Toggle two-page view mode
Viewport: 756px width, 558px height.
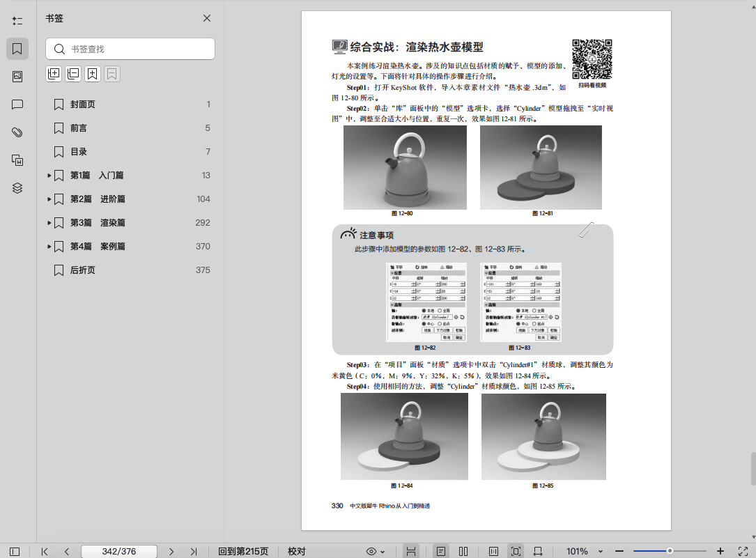463,551
